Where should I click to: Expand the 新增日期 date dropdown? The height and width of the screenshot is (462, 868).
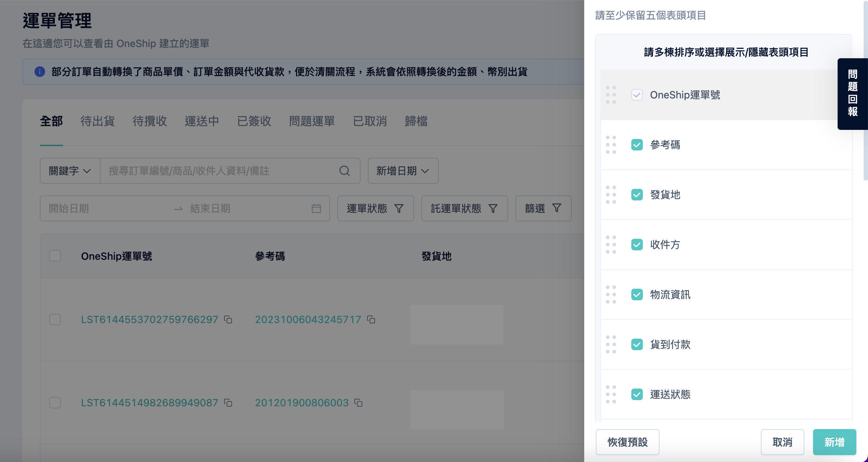click(403, 171)
